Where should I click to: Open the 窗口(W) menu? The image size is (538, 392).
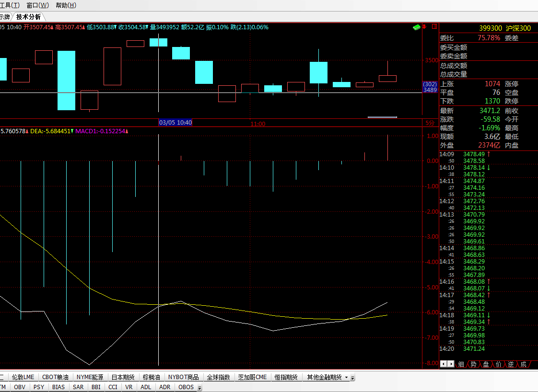point(37,5)
